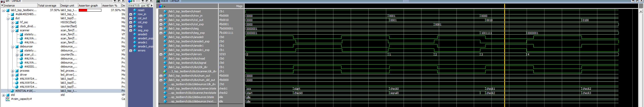Click the scanner/clk_div wave signal icon
Viewport: 644px width, 107px height.
[x=165, y=71]
